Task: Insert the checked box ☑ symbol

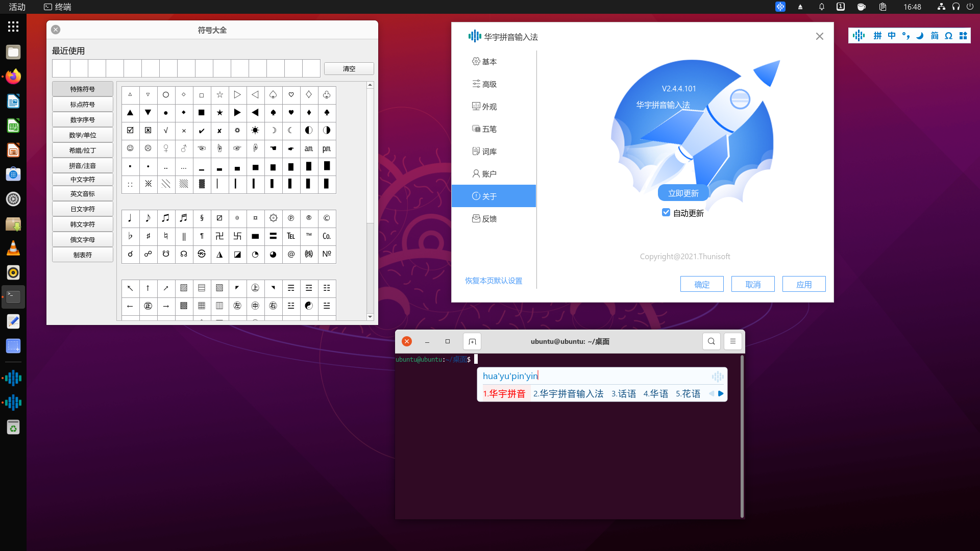Action: coord(130,131)
